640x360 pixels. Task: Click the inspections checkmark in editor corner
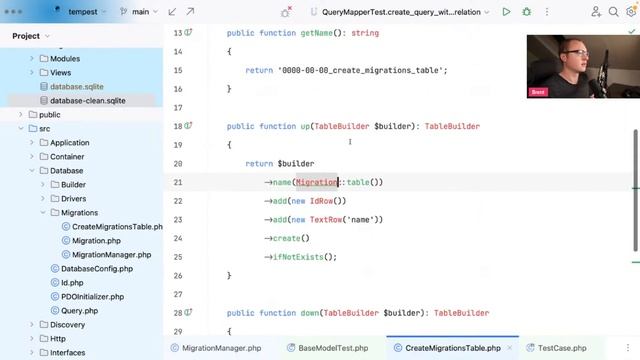[631, 31]
